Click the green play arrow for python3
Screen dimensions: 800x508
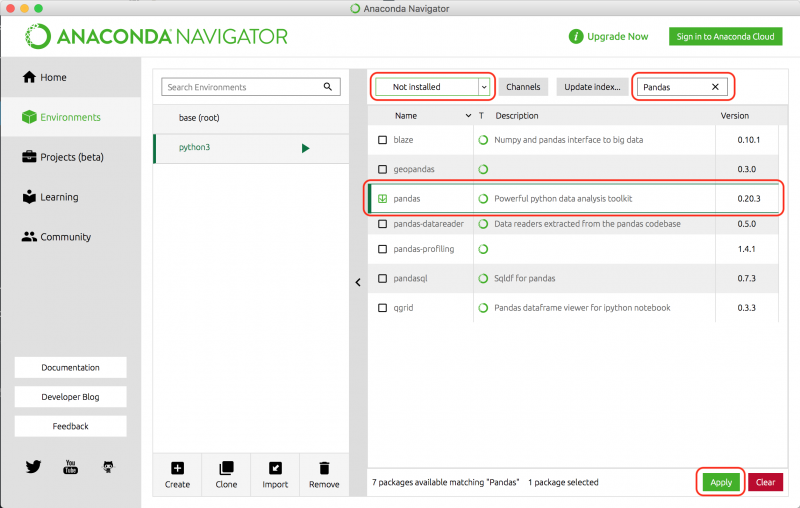tap(305, 148)
